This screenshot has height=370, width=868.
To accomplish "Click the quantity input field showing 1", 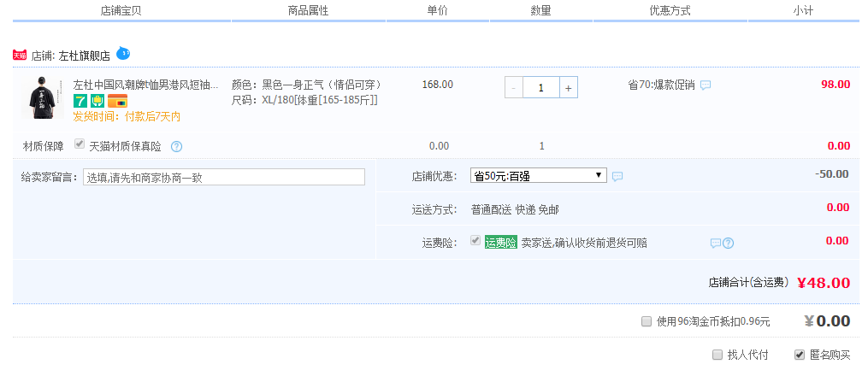I will [540, 88].
